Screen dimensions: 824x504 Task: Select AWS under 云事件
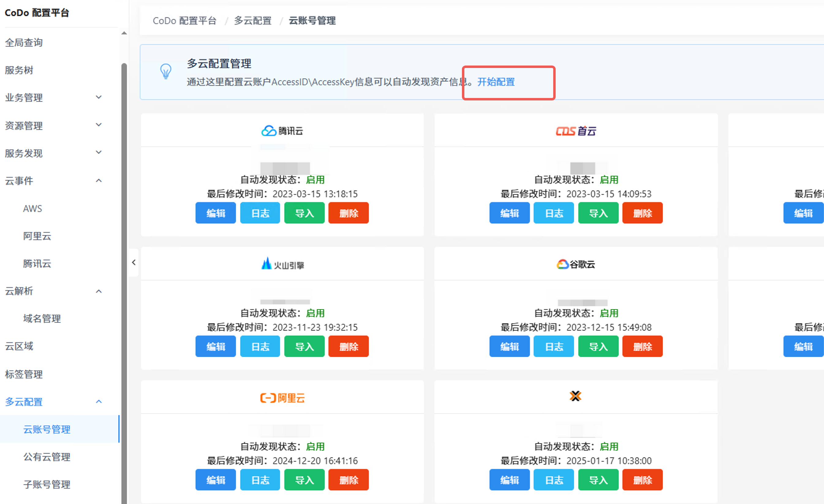tap(32, 209)
